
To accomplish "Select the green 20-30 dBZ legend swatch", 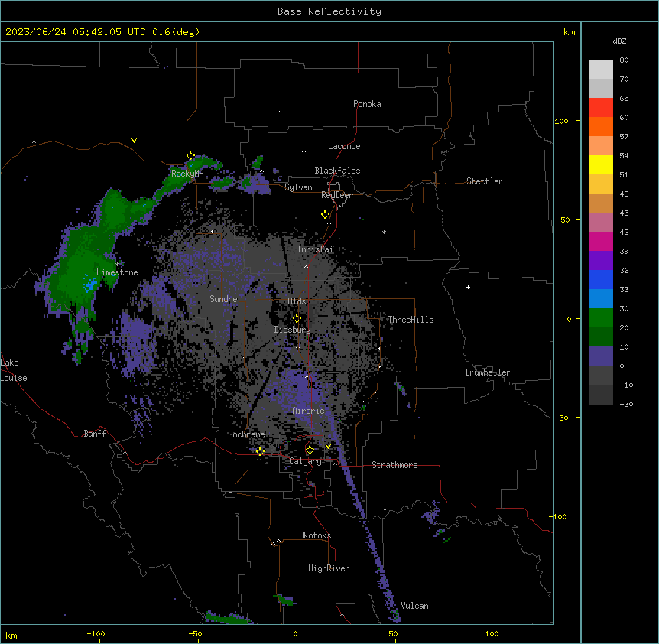I will 601,318.
